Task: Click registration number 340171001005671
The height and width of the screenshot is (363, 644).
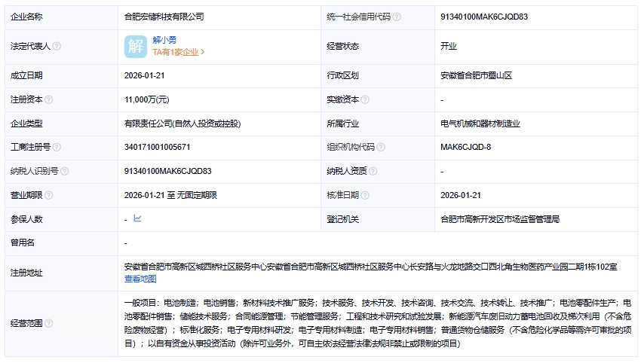Action: (x=157, y=147)
